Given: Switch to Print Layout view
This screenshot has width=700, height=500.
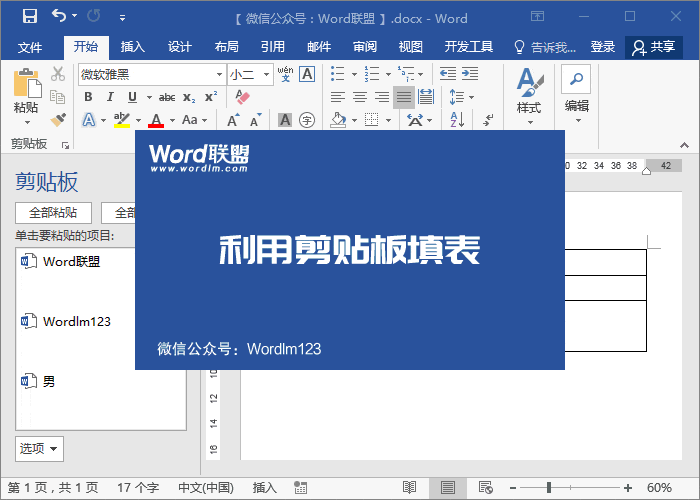Looking at the screenshot, I should (447, 488).
